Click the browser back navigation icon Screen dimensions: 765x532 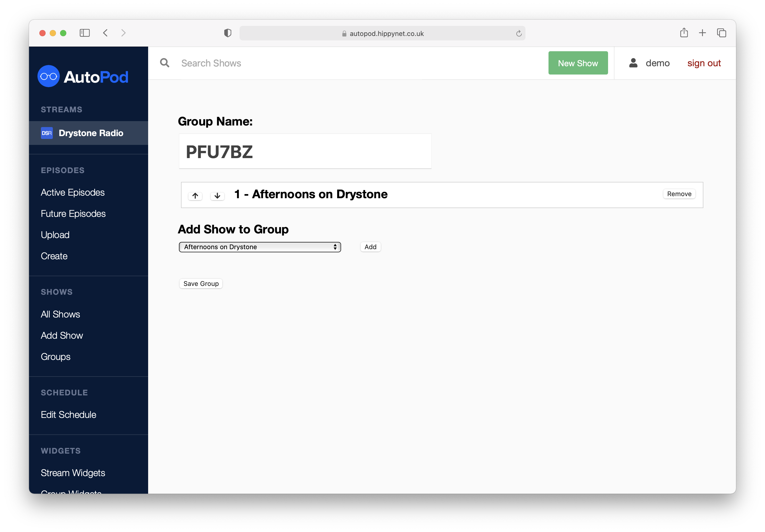click(x=106, y=33)
